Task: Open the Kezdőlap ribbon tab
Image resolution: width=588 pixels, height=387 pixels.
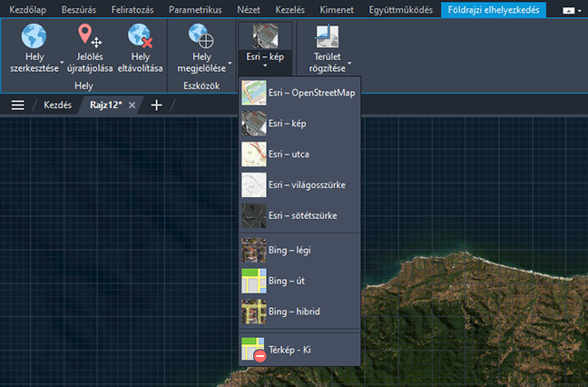Action: (27, 10)
